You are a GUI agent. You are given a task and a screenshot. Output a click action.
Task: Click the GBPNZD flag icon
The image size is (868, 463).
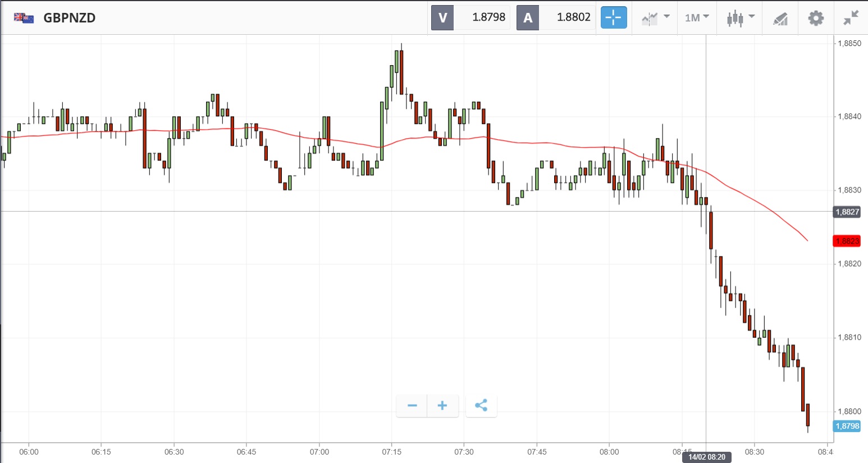(x=24, y=18)
